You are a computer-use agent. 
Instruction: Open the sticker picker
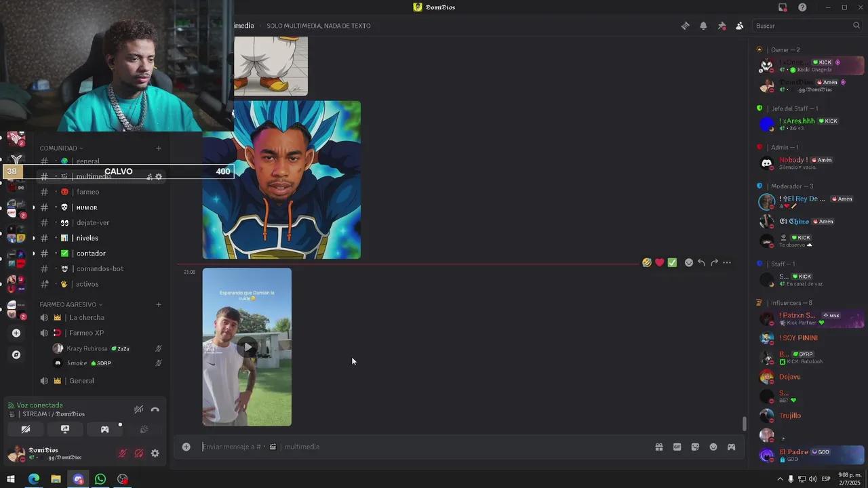(x=695, y=447)
